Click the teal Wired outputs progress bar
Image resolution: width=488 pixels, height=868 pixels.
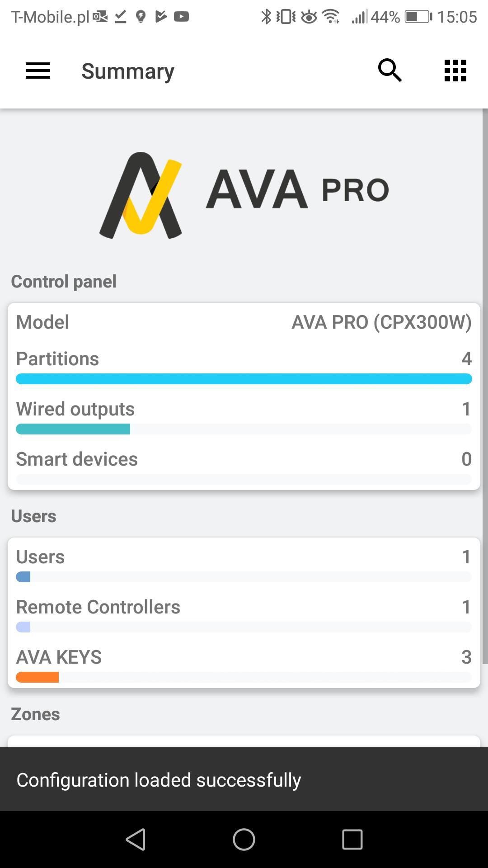pyautogui.click(x=73, y=429)
